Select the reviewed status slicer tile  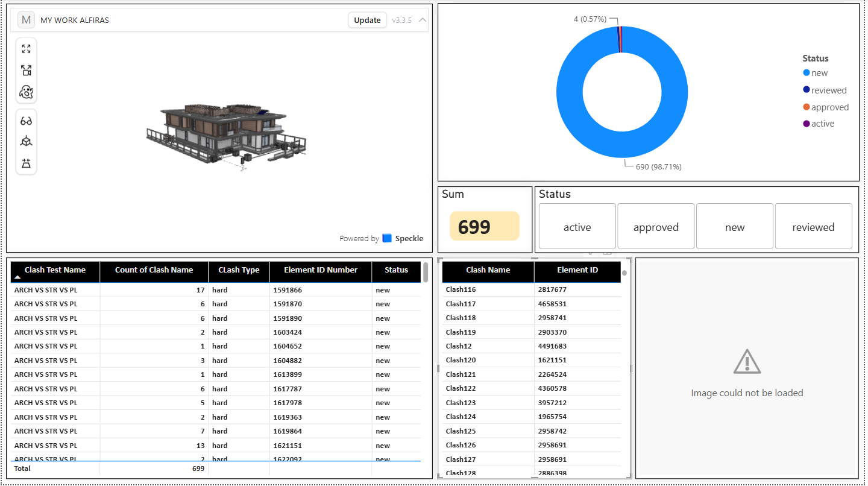813,226
